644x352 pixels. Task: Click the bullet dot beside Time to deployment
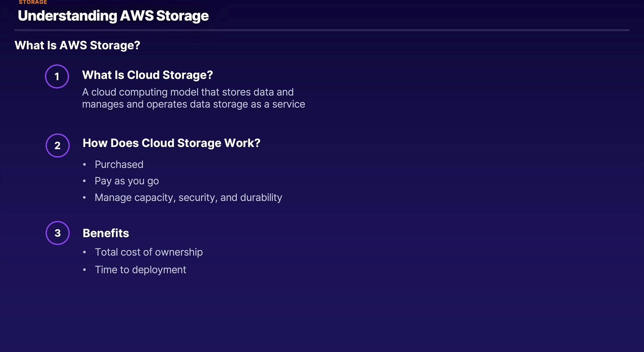85,270
